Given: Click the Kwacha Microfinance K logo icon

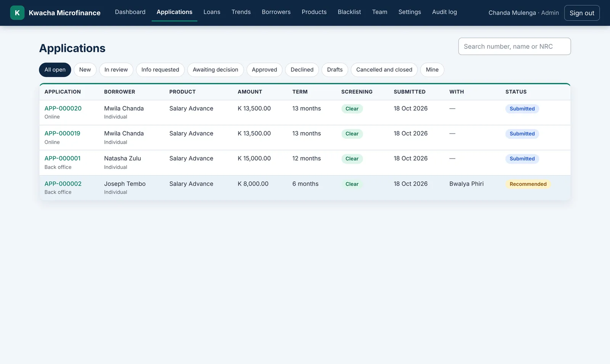Looking at the screenshot, I should coord(17,13).
